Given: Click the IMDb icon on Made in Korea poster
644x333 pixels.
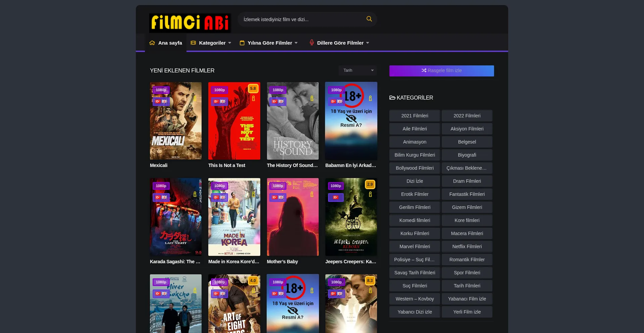Looking at the screenshot, I should pos(253,194).
